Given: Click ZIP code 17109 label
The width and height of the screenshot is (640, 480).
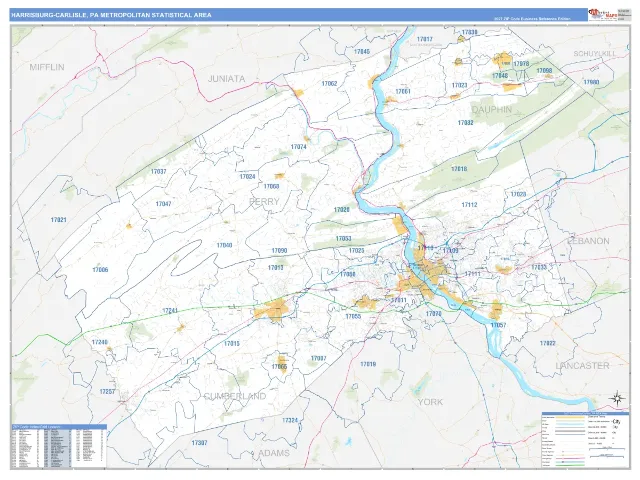Looking at the screenshot, I should (451, 251).
